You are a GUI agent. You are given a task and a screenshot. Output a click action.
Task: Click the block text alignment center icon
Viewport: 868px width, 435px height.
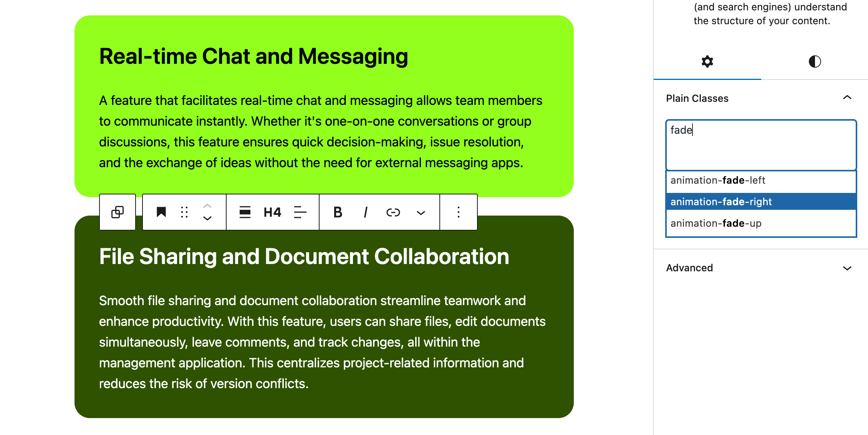tap(302, 213)
